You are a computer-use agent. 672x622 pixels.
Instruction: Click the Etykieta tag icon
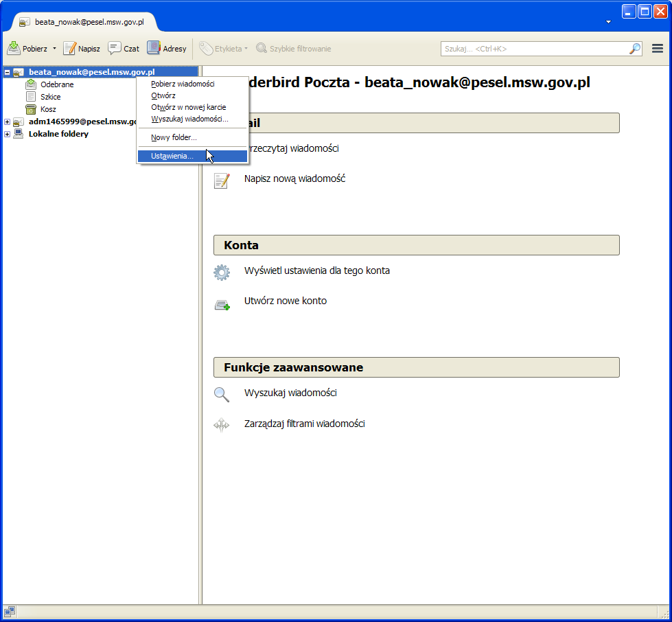point(206,49)
